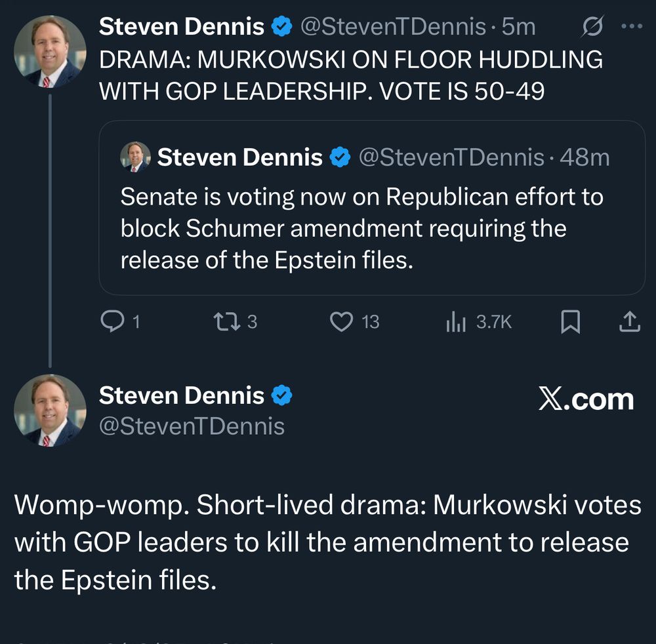Open the share icon on the quoted tweet
The height and width of the screenshot is (644, 656).
(x=628, y=321)
